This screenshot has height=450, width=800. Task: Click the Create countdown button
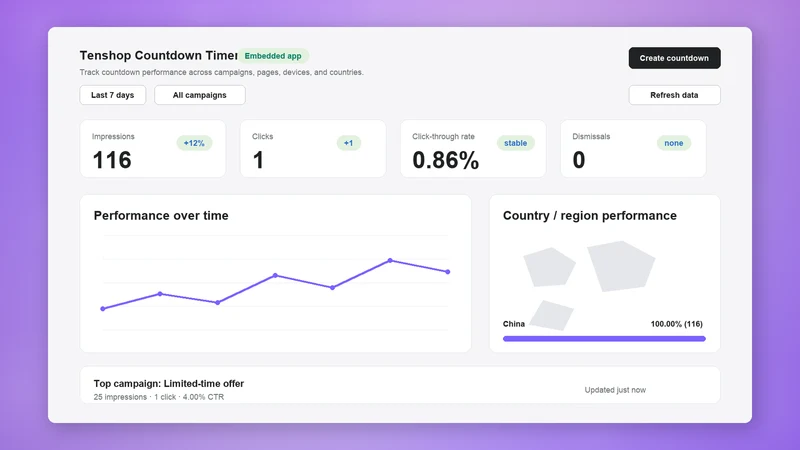point(674,58)
